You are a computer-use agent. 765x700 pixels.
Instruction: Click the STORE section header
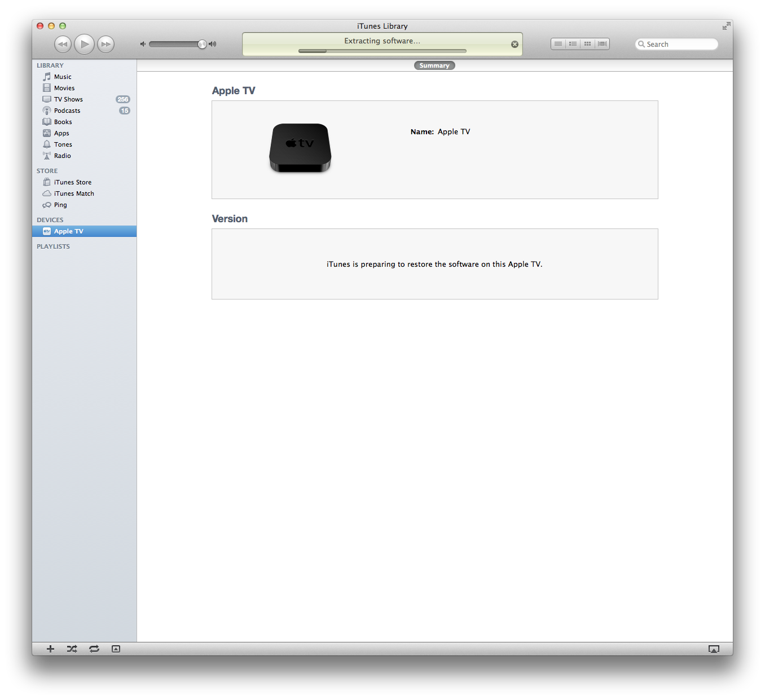point(47,171)
